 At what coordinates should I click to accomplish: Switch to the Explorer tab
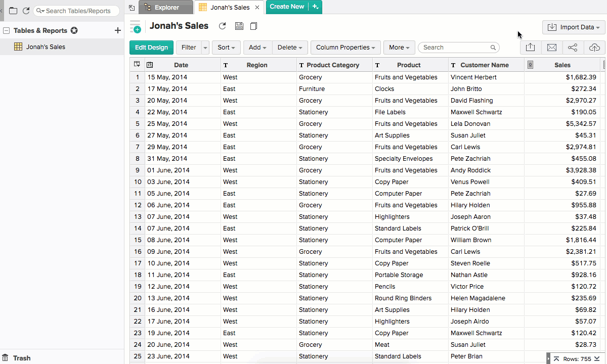click(x=166, y=7)
